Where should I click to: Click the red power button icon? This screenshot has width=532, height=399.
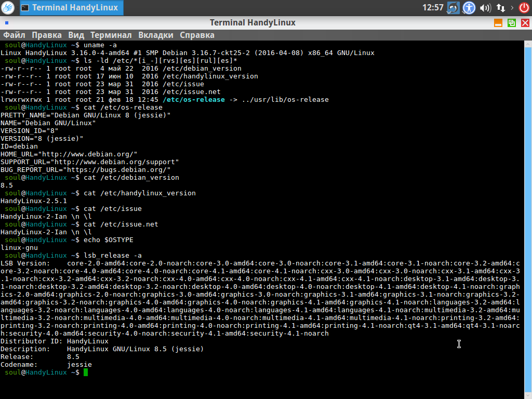tap(524, 7)
